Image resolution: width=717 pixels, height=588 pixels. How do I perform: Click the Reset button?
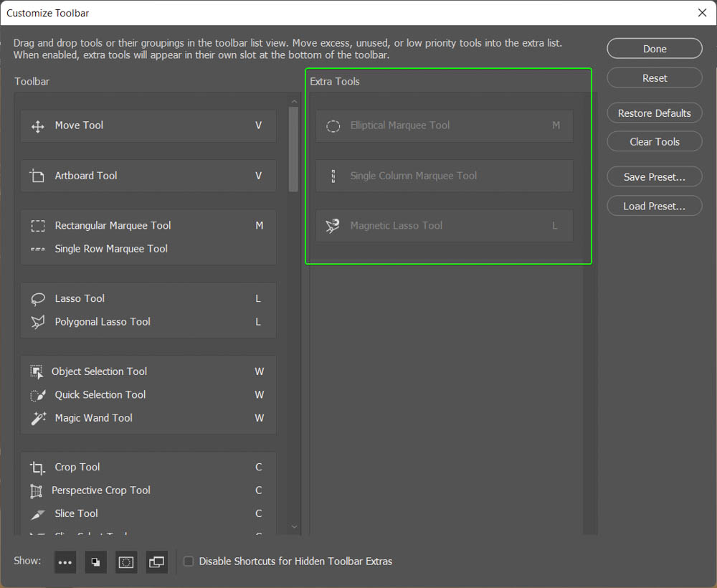(x=655, y=77)
